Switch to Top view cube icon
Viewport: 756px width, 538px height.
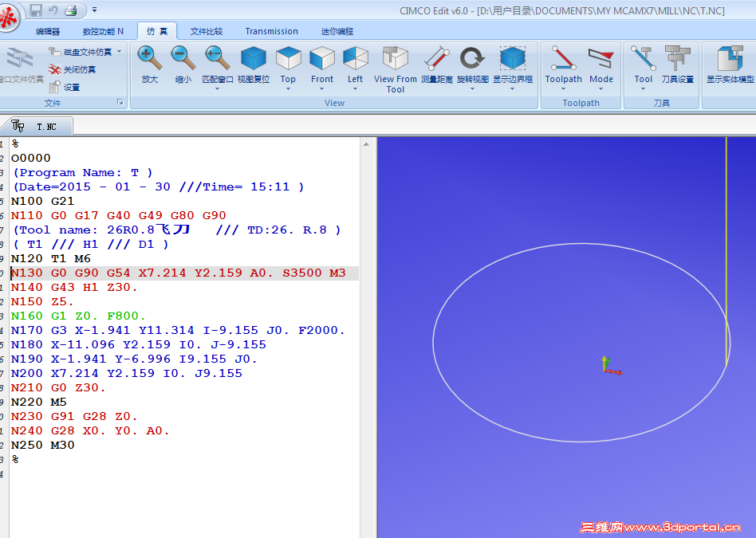pyautogui.click(x=288, y=58)
